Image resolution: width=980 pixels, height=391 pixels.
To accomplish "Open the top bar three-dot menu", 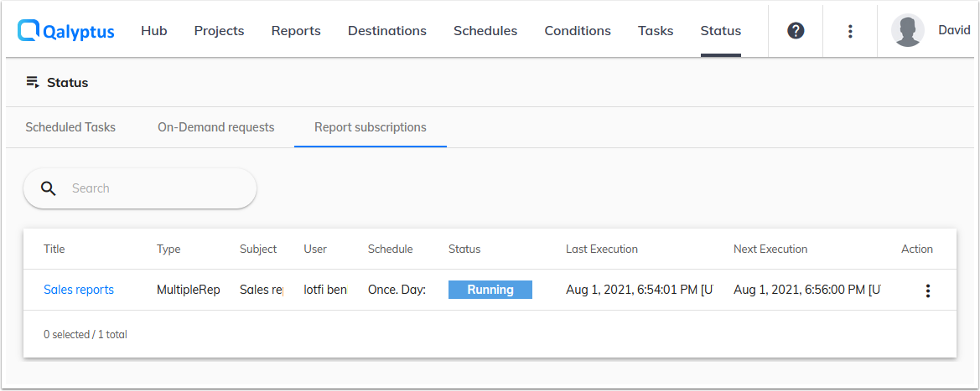I will click(850, 31).
